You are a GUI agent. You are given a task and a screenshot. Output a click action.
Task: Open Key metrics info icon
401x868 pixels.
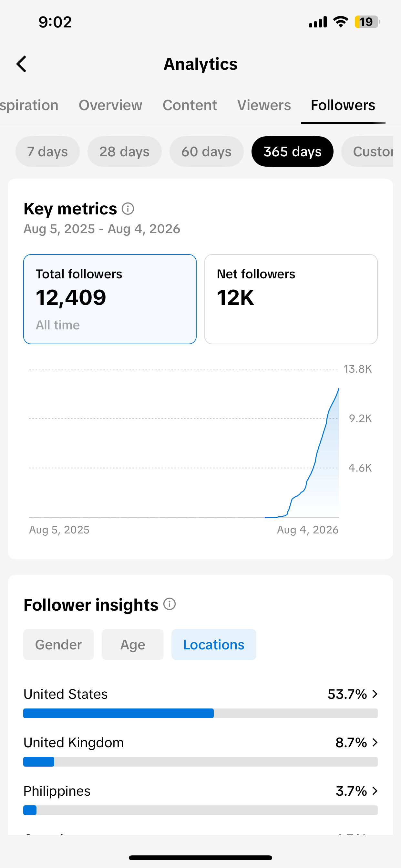coord(128,209)
